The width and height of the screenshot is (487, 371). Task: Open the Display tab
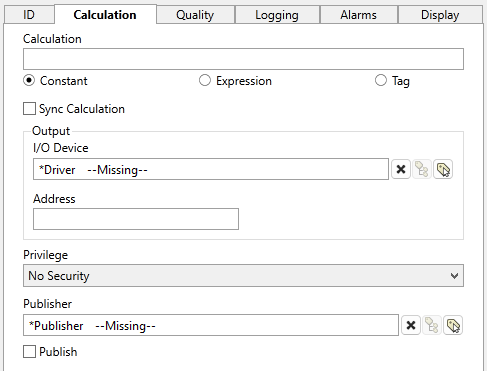click(x=440, y=15)
